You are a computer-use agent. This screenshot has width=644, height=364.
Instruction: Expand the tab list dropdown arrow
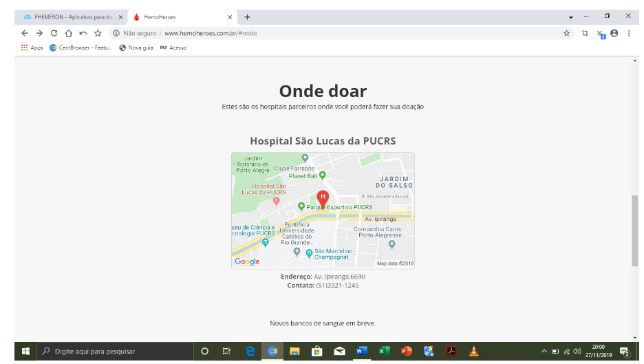click(571, 18)
